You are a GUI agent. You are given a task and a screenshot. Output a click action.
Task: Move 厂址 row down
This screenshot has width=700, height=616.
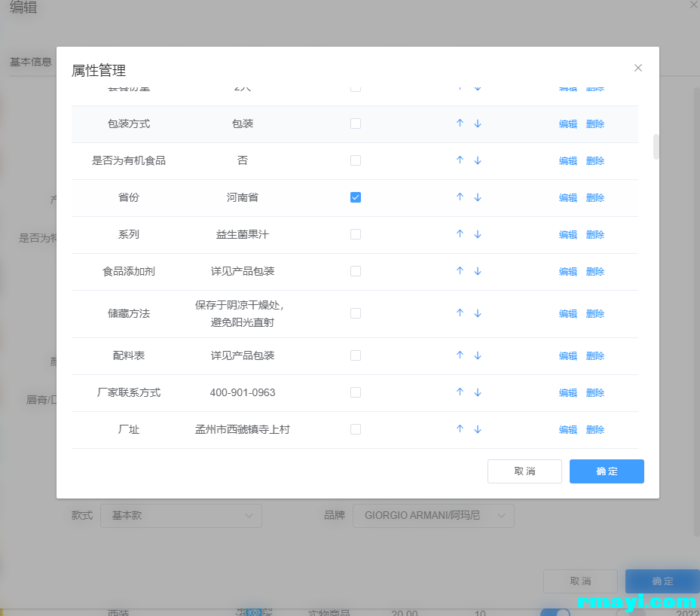click(478, 429)
